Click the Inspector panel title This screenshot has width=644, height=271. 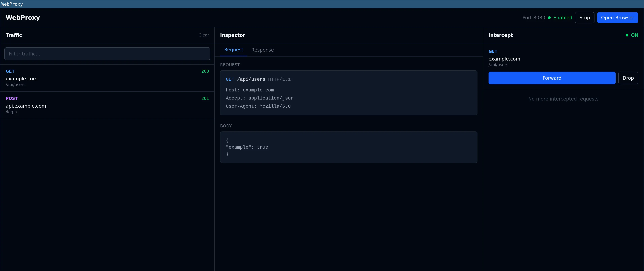(x=233, y=35)
